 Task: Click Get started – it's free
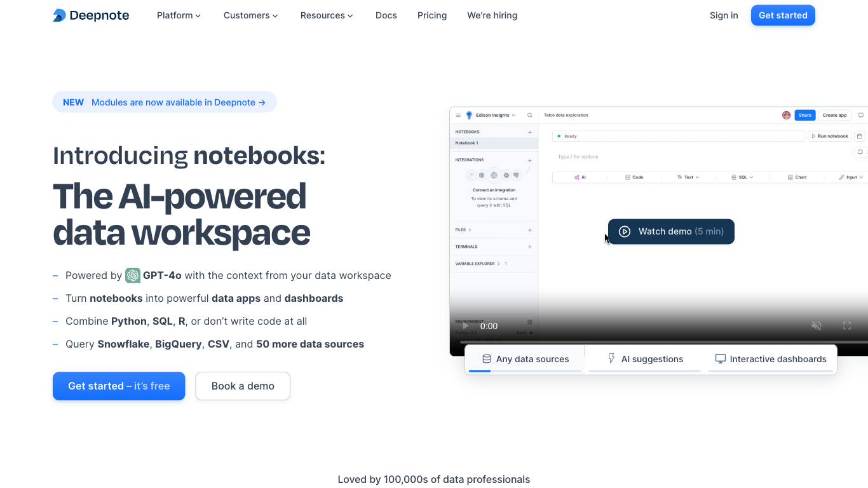119,386
